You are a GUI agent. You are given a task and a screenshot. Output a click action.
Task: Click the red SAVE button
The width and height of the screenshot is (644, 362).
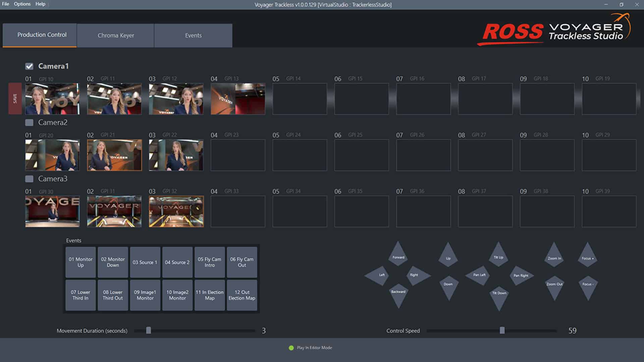coord(15,99)
